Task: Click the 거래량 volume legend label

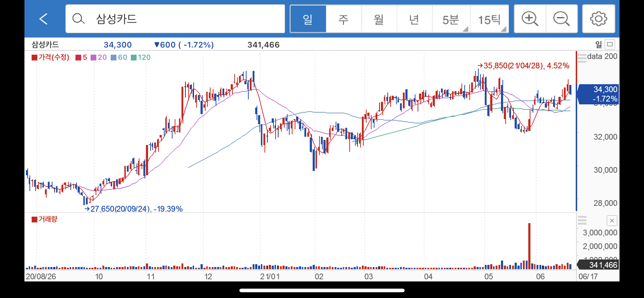Action: pyautogui.click(x=45, y=219)
